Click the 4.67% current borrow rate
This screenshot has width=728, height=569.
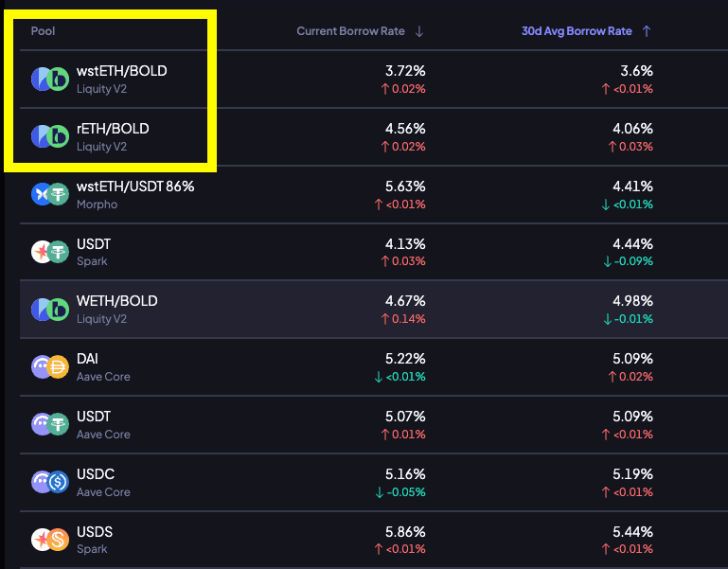[x=405, y=301]
